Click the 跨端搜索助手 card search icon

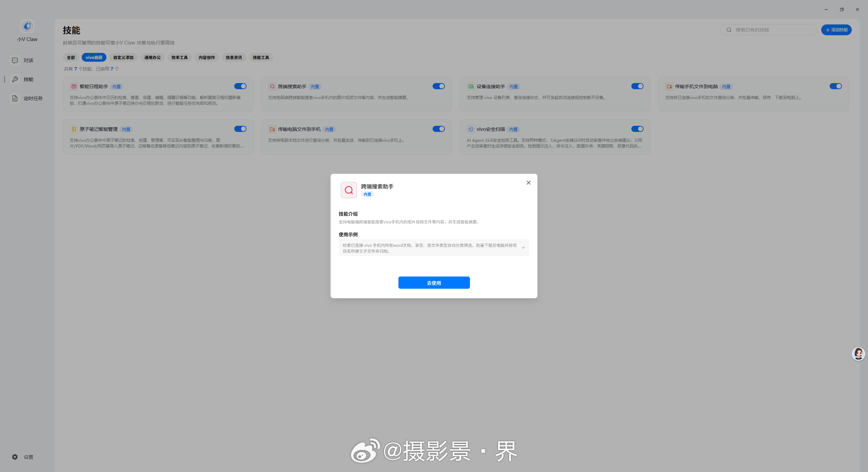[x=272, y=86]
